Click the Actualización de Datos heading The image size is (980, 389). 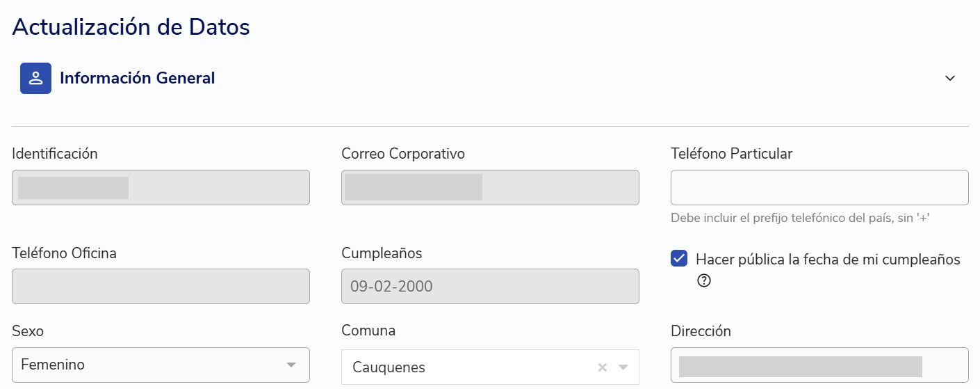[131, 27]
